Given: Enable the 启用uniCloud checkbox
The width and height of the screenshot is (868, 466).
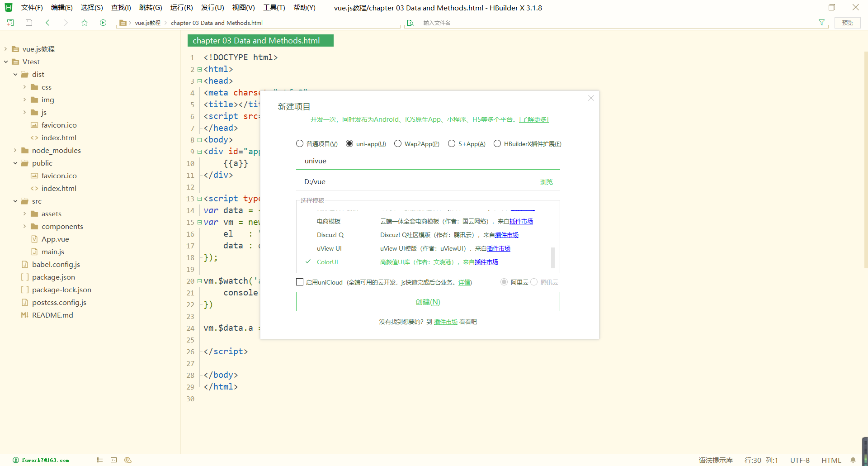Looking at the screenshot, I should click(300, 282).
